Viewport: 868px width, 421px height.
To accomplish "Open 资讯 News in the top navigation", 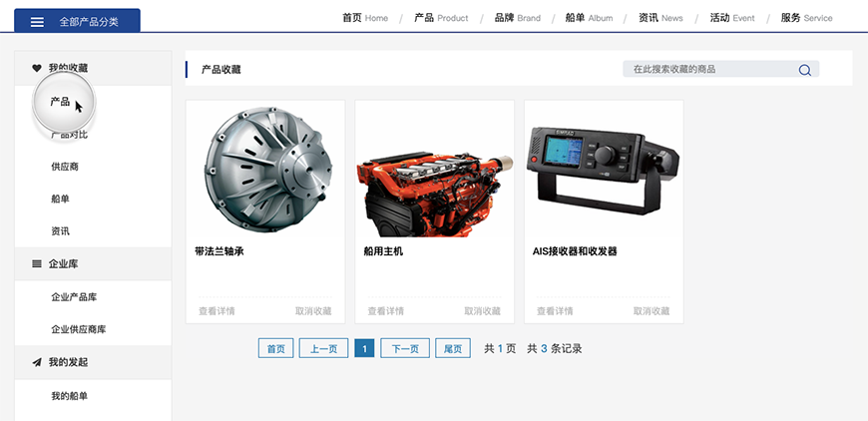I will pos(660,18).
